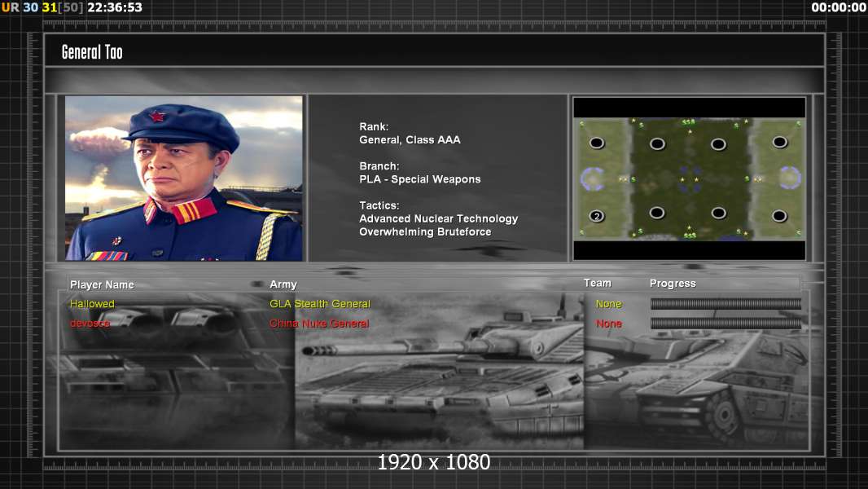Click the 'Player Name' column header
This screenshot has height=489, width=868.
[x=102, y=284]
